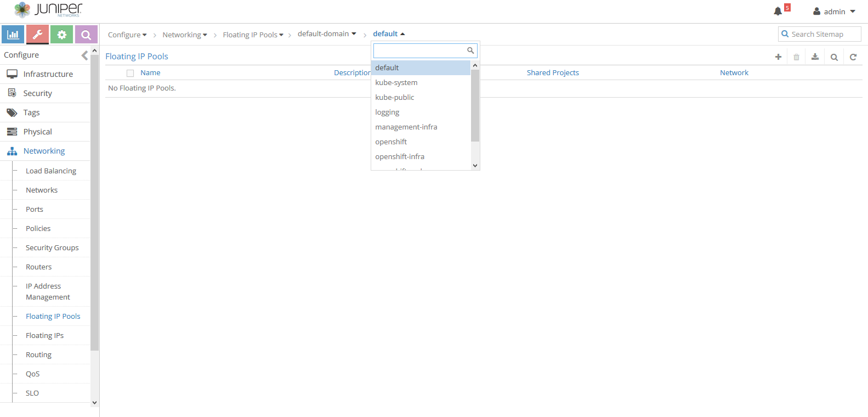Image resolution: width=868 pixels, height=417 pixels.
Task: Sort by Description column header
Action: [352, 73]
